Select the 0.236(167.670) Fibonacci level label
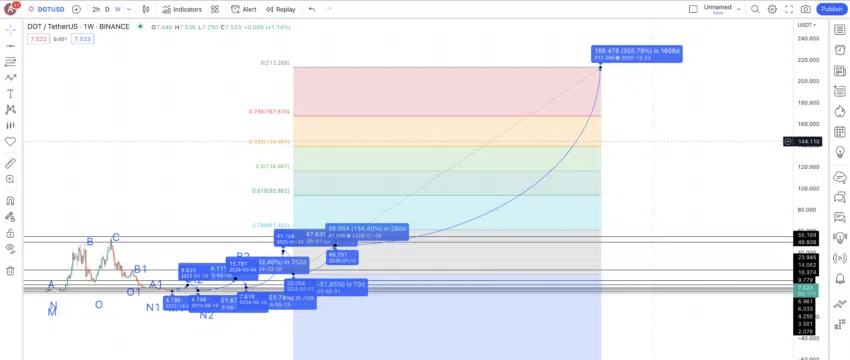Viewport: 850px width, 360px height. click(269, 112)
